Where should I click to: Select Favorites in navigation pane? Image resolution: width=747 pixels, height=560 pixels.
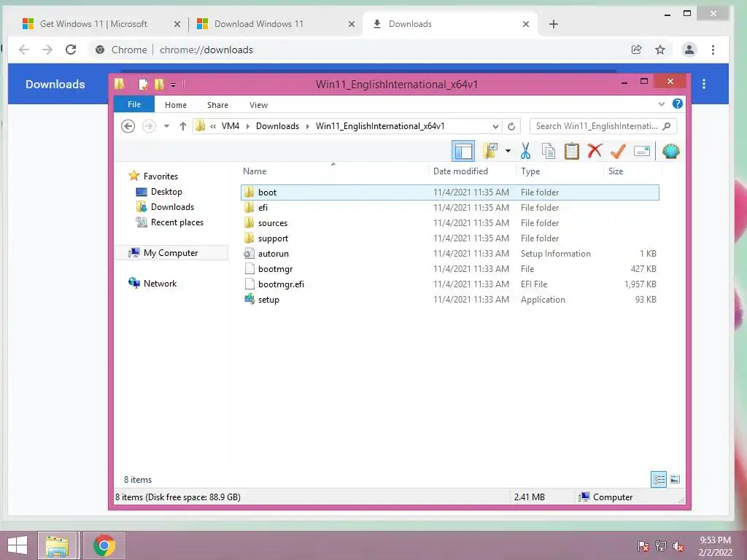153,176
